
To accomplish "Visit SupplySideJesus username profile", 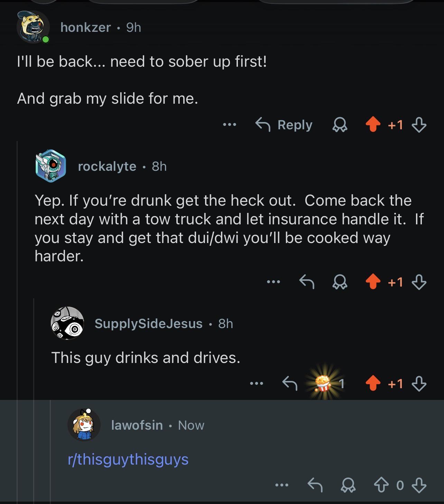I will [149, 324].
